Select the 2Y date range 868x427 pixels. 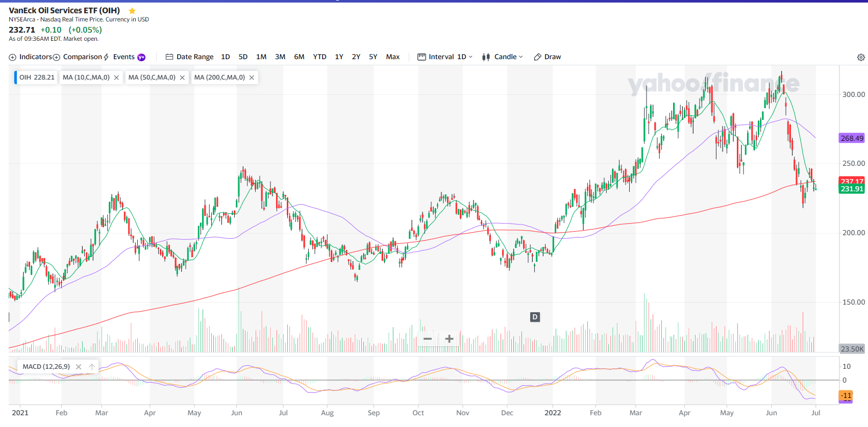[356, 57]
